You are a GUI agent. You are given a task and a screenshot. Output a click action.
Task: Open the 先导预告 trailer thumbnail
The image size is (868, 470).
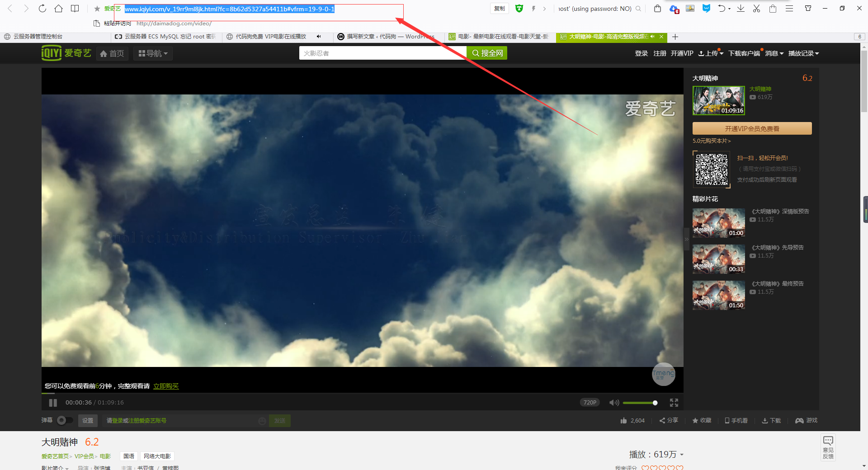point(719,259)
